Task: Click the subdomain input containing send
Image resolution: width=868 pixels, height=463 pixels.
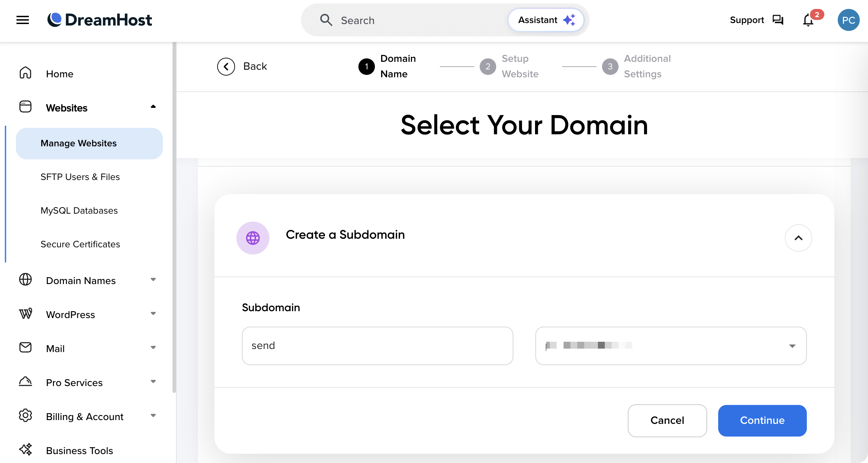Action: click(377, 346)
